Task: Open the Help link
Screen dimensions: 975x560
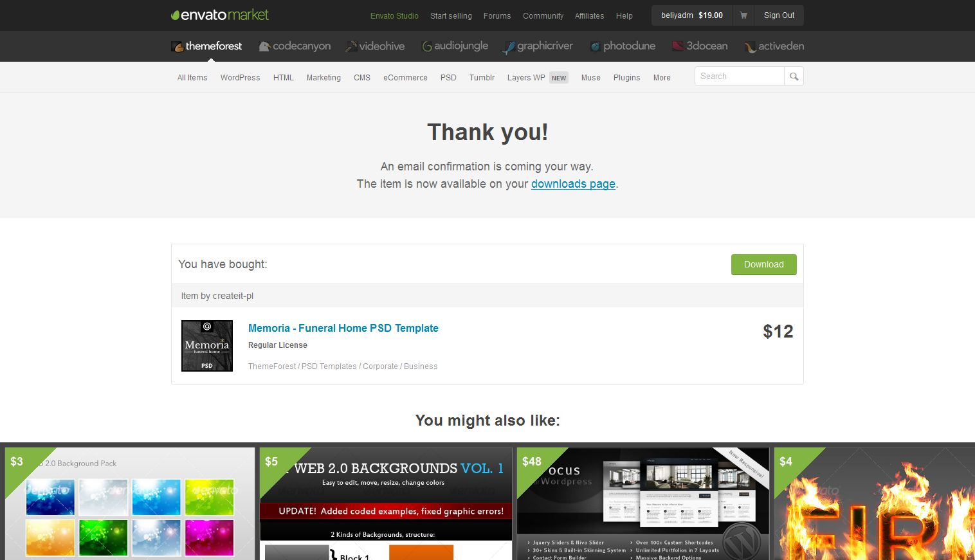Action: [x=624, y=16]
